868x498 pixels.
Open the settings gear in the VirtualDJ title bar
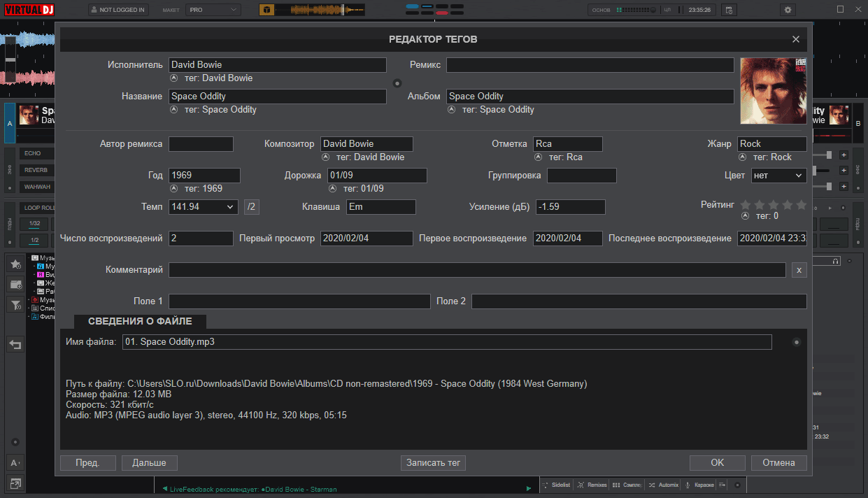[x=788, y=10]
